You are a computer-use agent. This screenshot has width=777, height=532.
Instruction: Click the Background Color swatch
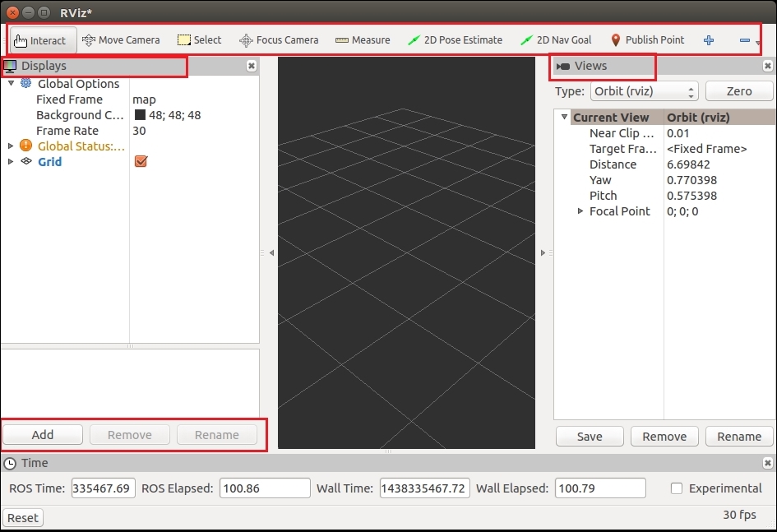click(x=141, y=115)
